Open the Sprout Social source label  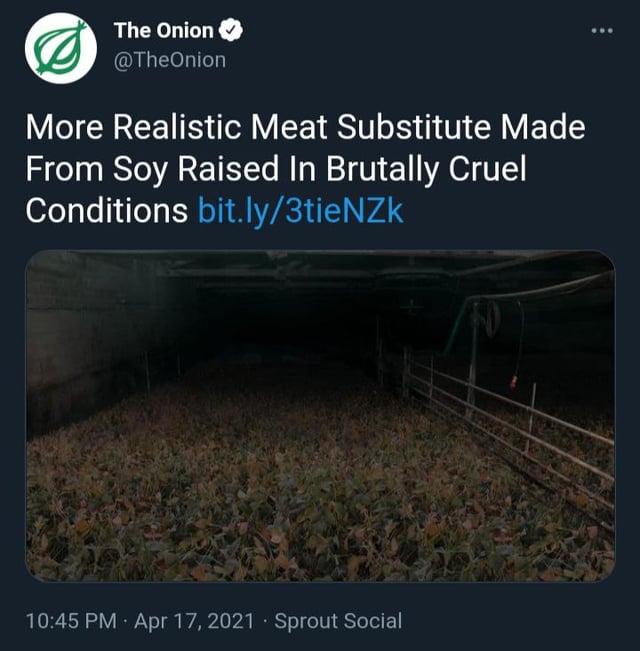point(338,621)
